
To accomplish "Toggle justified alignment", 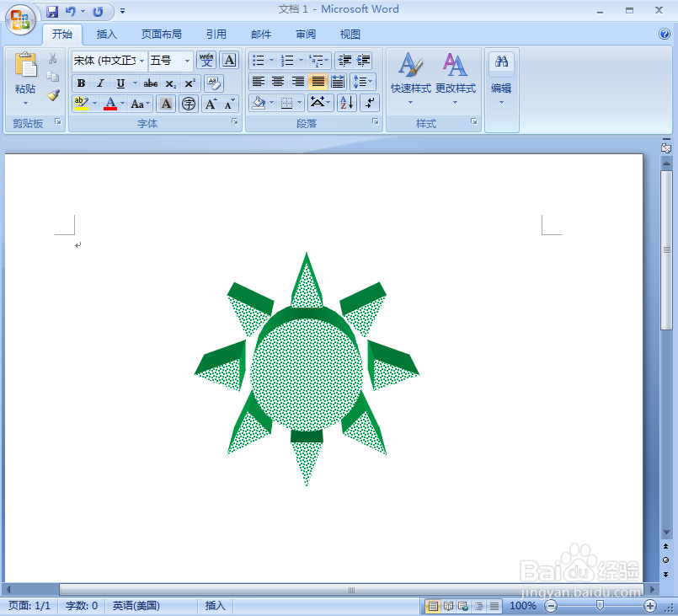I will [x=318, y=82].
